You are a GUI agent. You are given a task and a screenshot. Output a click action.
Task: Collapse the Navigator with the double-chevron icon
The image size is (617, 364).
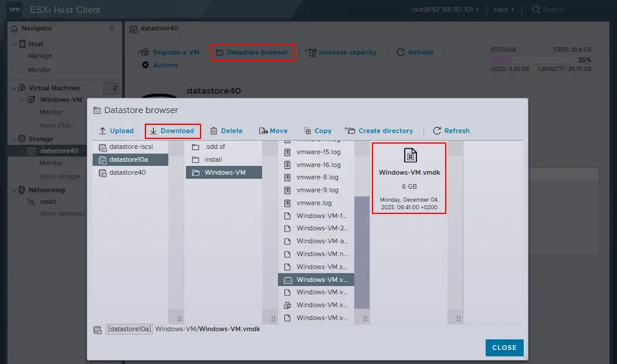pyautogui.click(x=112, y=28)
